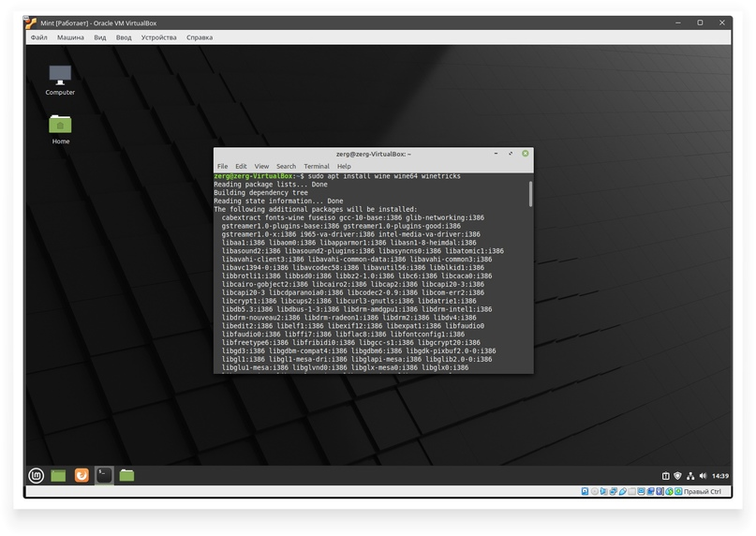756x536 pixels.
Task: Click the libgdk-pixbuf2.0-0:i386 package text
Action: pyautogui.click(x=451, y=350)
